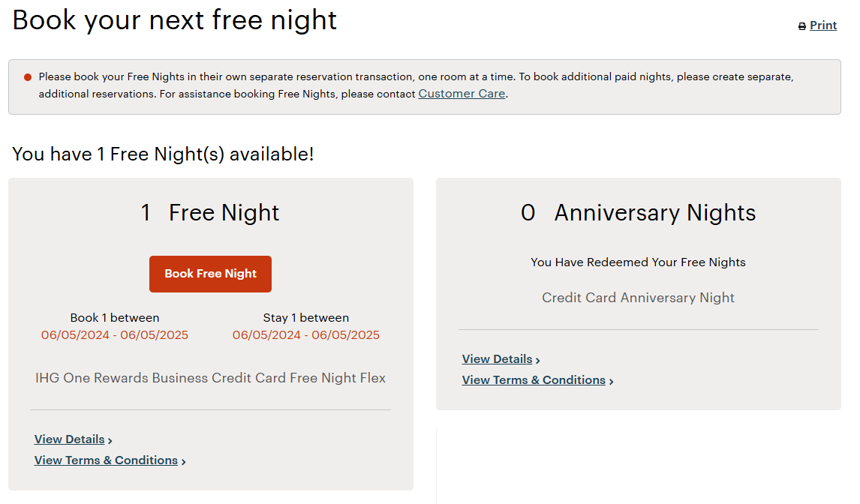The image size is (860, 504).
Task: Click the Print link in the top corner
Action: (x=823, y=25)
